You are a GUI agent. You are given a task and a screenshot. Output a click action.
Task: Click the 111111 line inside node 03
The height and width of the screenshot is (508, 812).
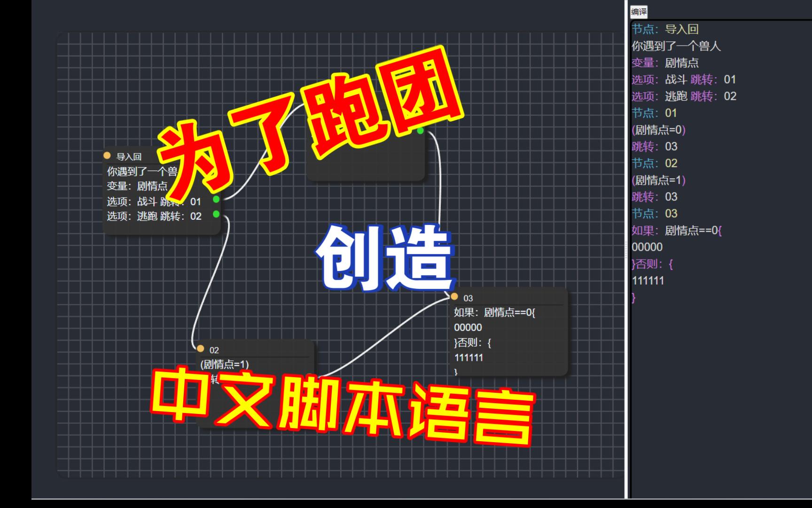[x=468, y=357]
